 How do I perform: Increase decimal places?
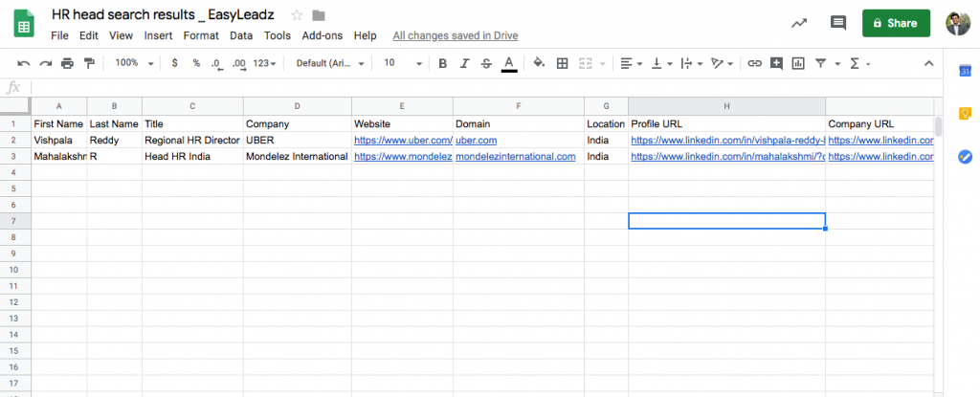click(x=238, y=64)
